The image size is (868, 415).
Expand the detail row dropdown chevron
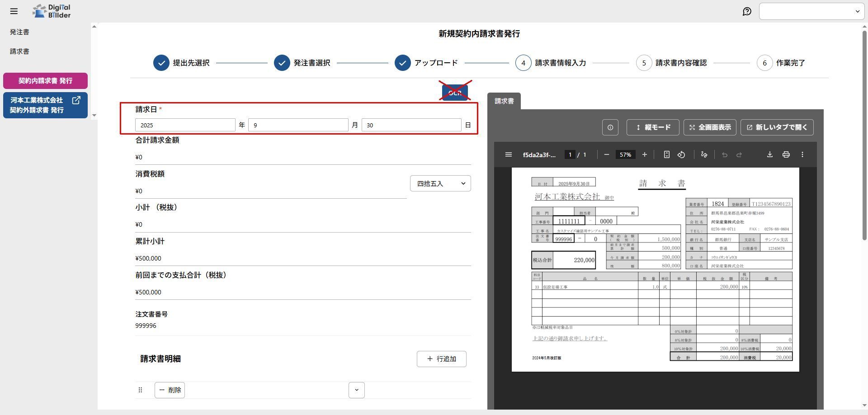[x=356, y=390]
